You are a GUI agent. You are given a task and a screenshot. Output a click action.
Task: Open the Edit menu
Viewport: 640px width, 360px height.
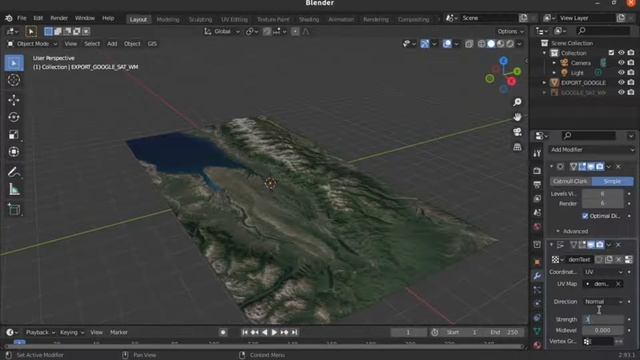[x=38, y=18]
